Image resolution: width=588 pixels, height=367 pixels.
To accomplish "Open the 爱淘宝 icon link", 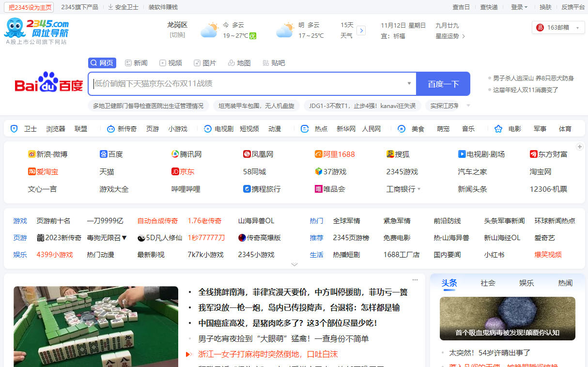I will tap(31, 171).
